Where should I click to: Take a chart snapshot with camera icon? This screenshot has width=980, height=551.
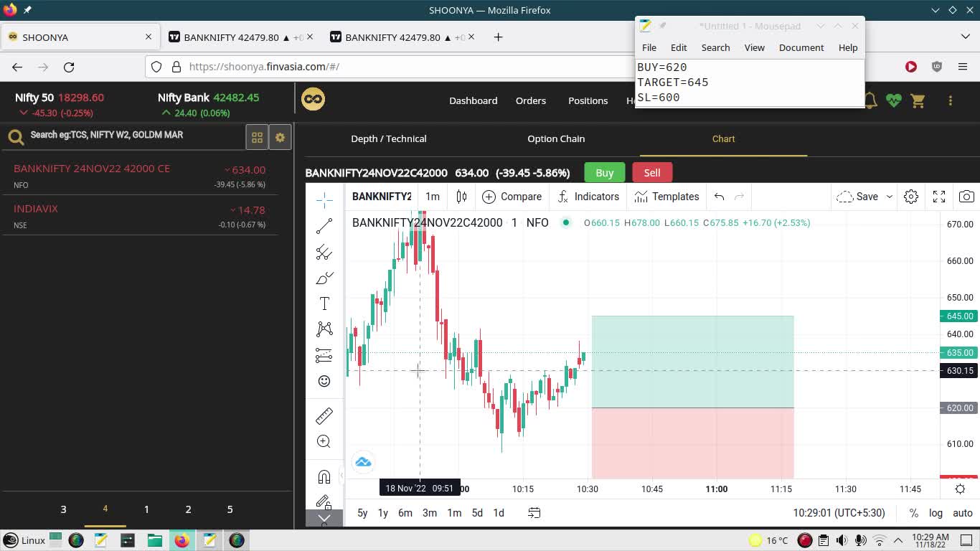point(966,197)
